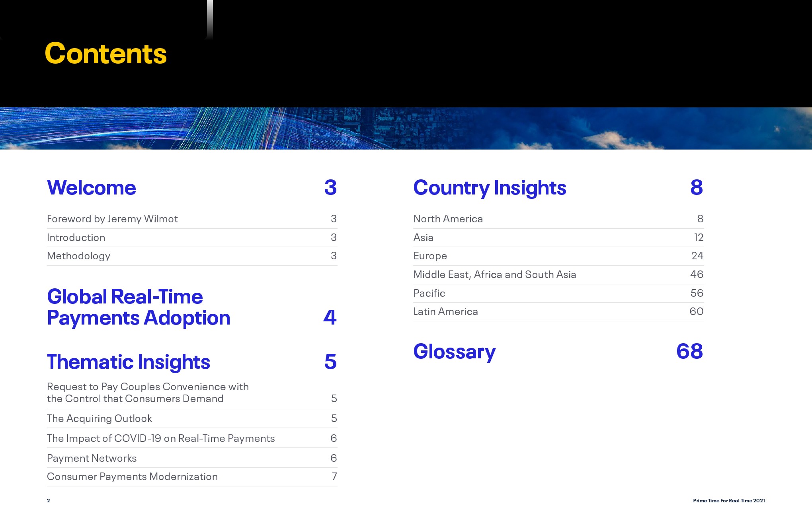812x525 pixels.
Task: Click the Country Insights heading
Action: (x=490, y=188)
